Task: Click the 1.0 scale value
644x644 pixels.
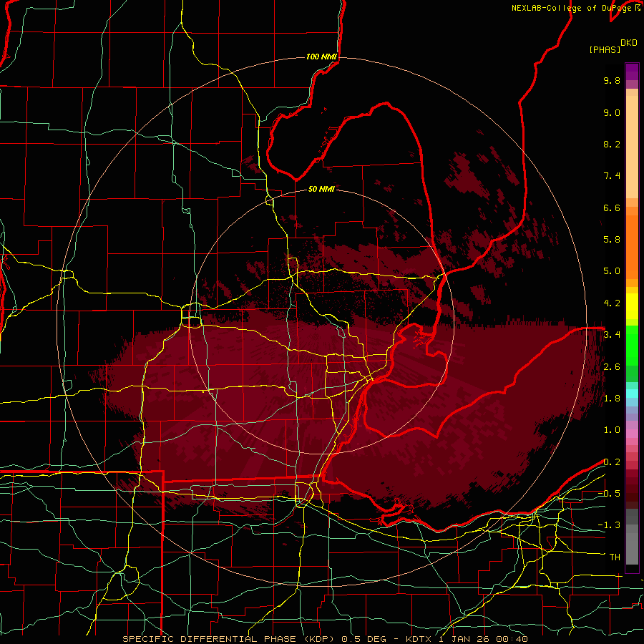Action: coord(612,430)
